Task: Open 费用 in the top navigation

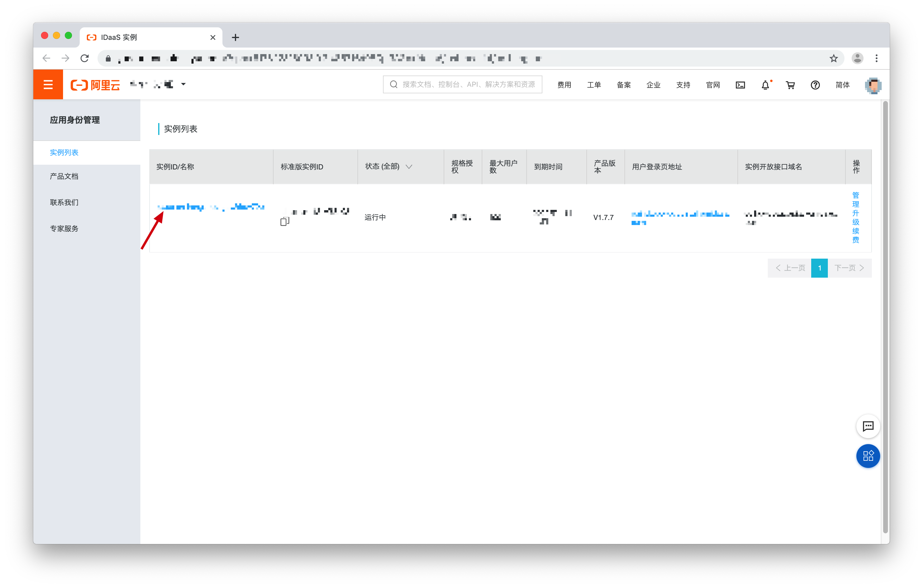Action: tap(564, 85)
